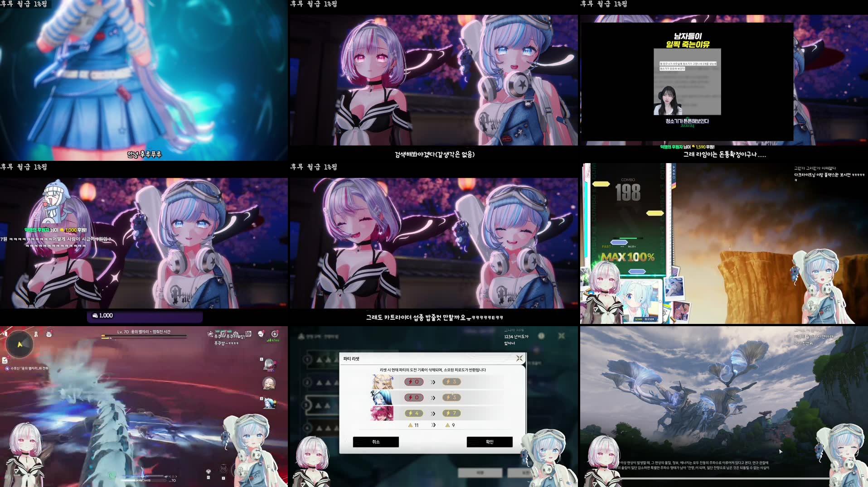The image size is (868, 487).
Task: Select the blonde character portrait in reset dialog
Action: tap(382, 382)
